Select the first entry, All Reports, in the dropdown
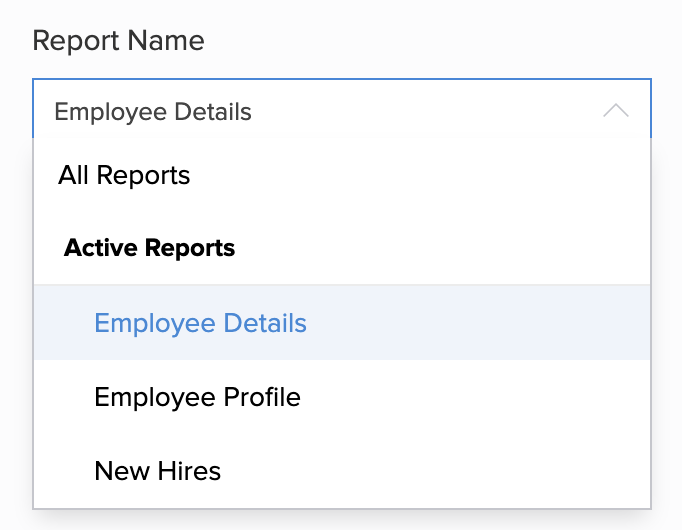The height and width of the screenshot is (530, 682). [124, 175]
